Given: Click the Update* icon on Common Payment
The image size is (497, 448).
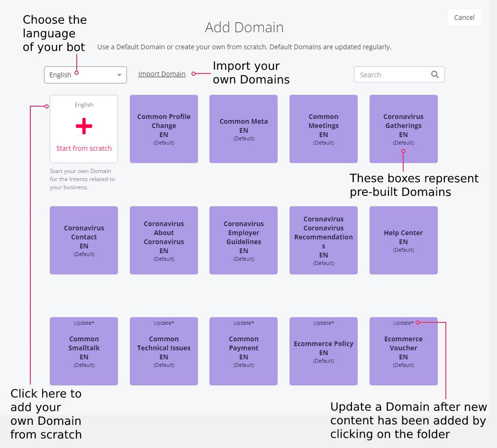Looking at the screenshot, I should [x=243, y=323].
